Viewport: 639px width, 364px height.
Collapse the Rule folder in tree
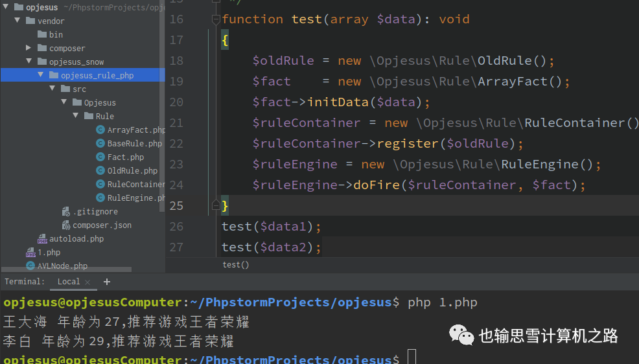click(x=75, y=117)
